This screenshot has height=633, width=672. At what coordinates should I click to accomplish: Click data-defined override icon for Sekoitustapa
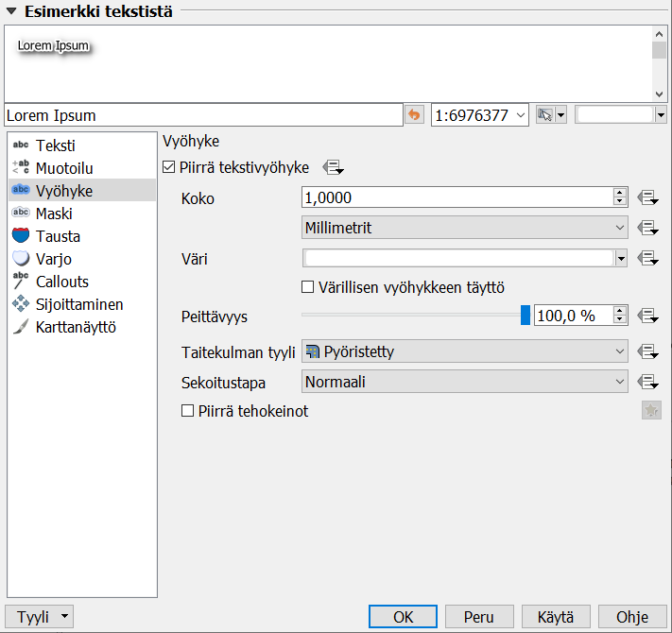coord(647,383)
